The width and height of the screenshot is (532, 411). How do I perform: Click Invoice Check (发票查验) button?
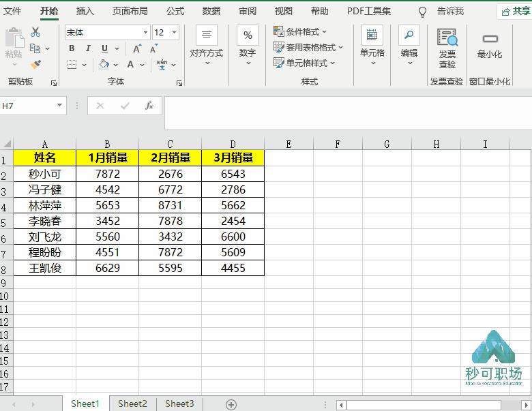pyautogui.click(x=447, y=48)
